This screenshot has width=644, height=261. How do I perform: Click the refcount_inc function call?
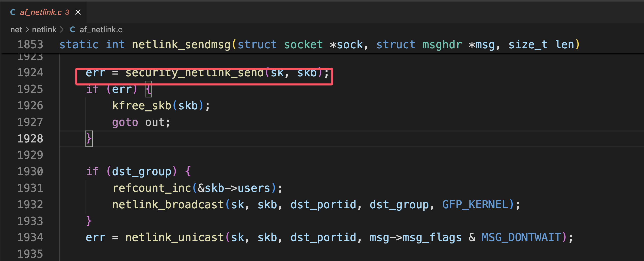[152, 188]
